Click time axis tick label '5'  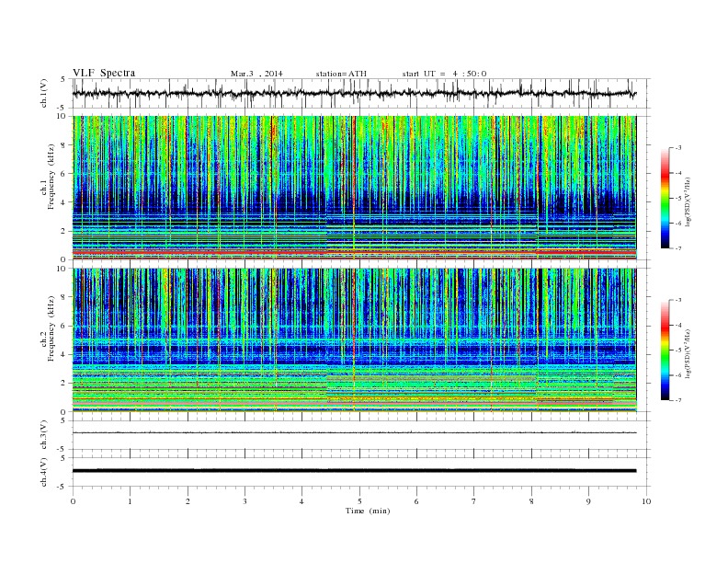click(359, 501)
